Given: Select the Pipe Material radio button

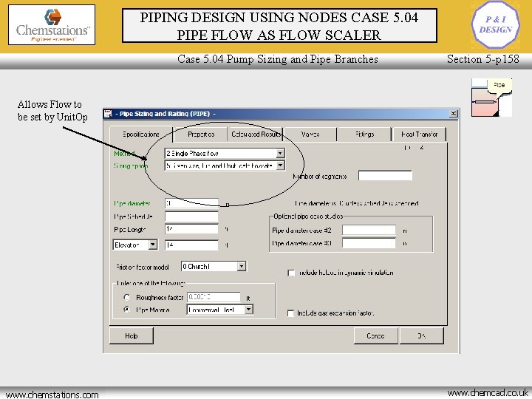Looking at the screenshot, I should tap(127, 310).
